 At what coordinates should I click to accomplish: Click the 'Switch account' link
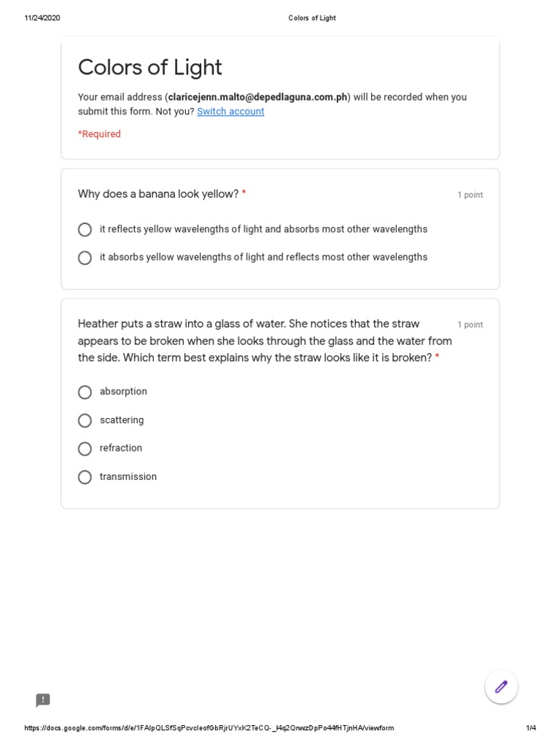tap(230, 112)
